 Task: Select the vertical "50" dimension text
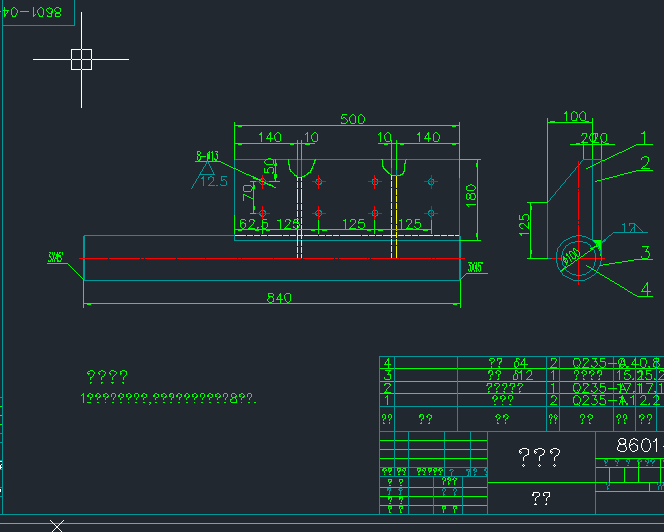tap(269, 166)
